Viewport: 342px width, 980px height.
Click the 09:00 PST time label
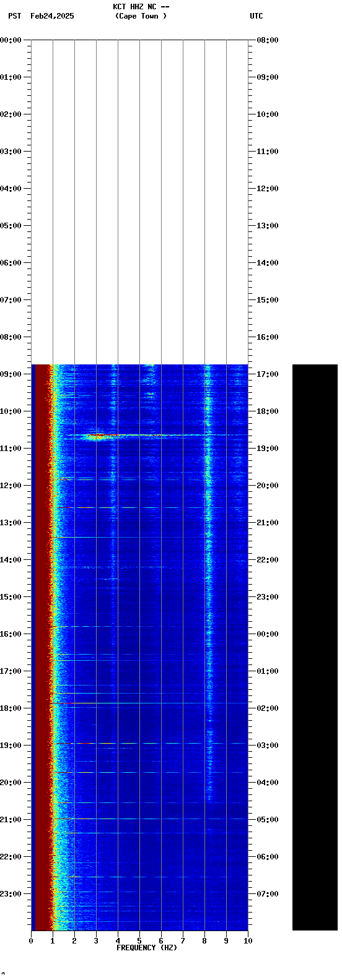pyautogui.click(x=11, y=374)
